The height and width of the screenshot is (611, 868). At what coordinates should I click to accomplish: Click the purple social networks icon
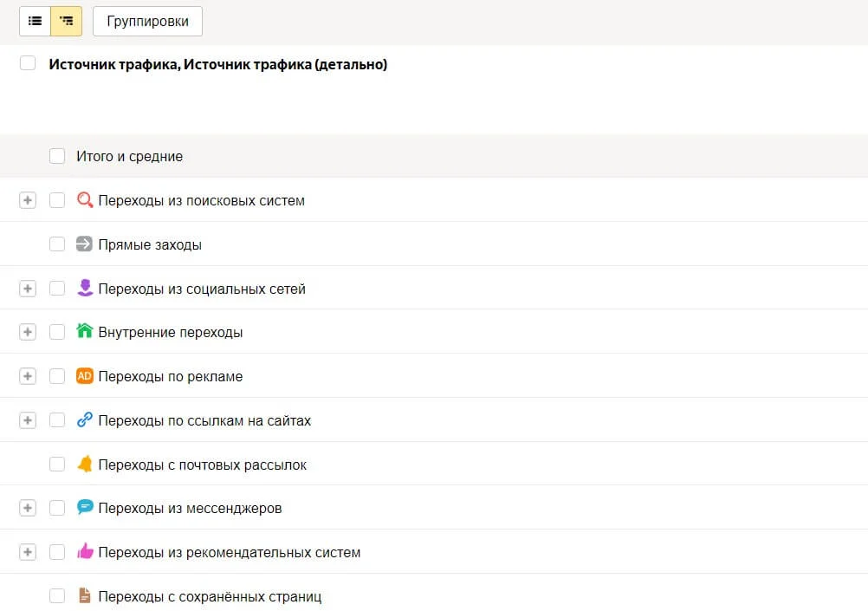(x=84, y=289)
